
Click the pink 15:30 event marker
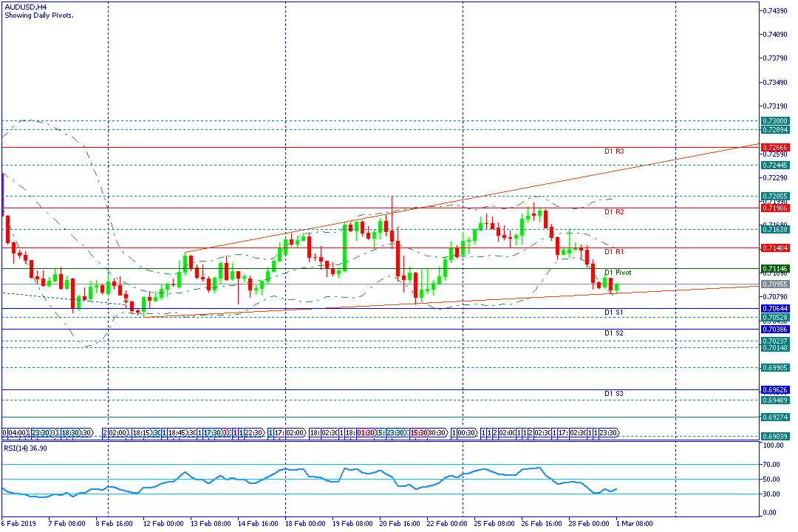point(420,433)
